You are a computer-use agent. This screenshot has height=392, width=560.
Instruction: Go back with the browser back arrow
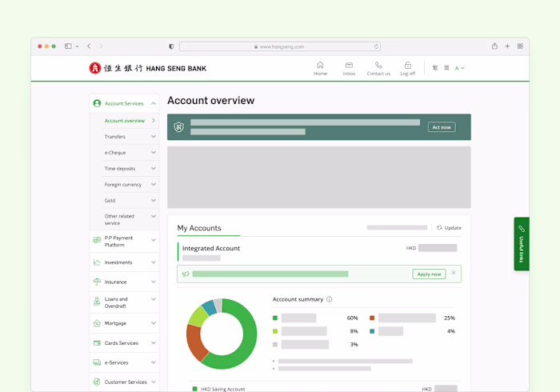coord(89,46)
